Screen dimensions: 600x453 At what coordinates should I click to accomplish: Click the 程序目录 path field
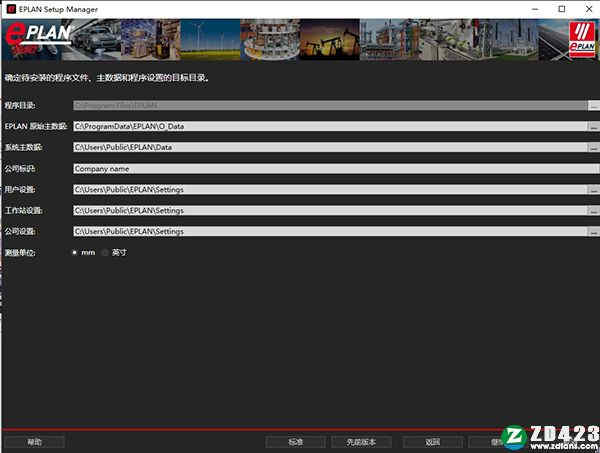click(x=330, y=105)
